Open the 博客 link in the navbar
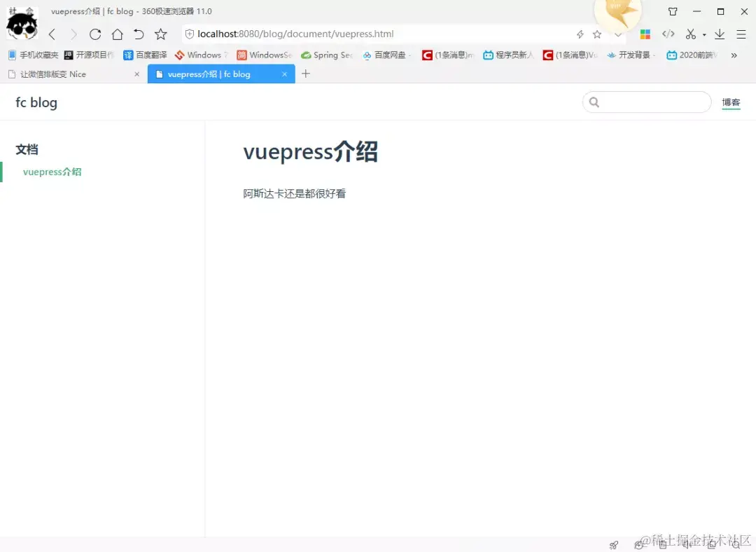 click(731, 102)
